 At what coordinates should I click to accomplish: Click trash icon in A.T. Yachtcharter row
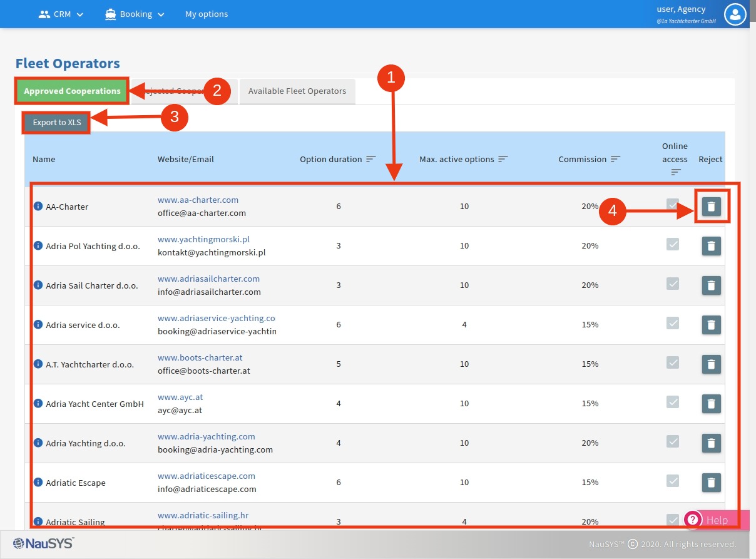(x=711, y=364)
